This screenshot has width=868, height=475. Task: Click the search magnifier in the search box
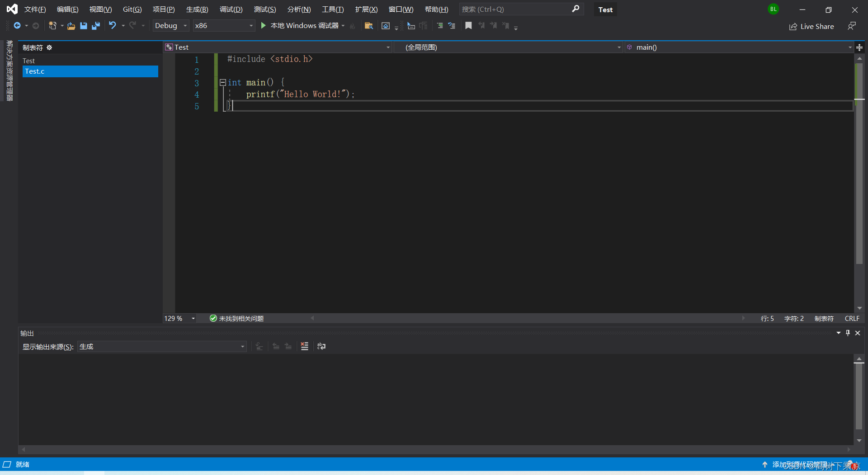tap(576, 9)
